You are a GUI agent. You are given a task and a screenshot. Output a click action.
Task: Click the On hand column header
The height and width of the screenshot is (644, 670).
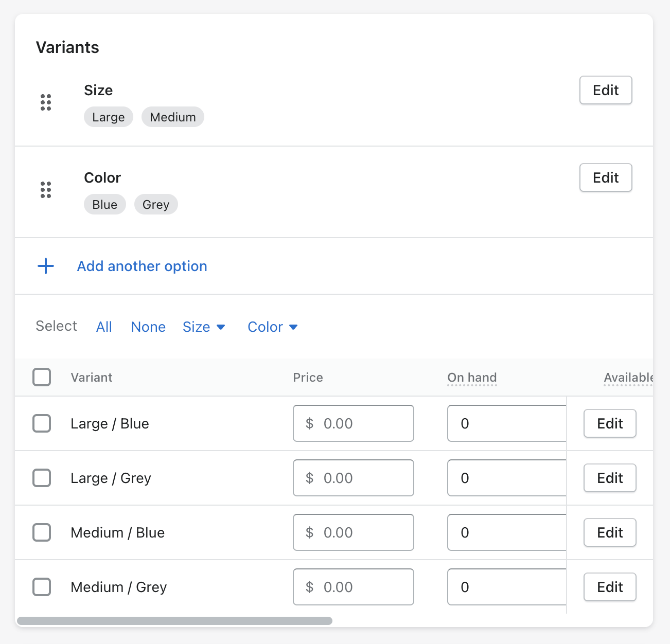click(x=472, y=377)
